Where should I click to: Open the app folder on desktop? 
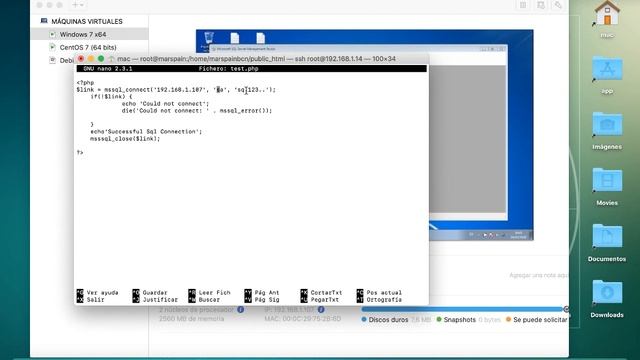(607, 75)
